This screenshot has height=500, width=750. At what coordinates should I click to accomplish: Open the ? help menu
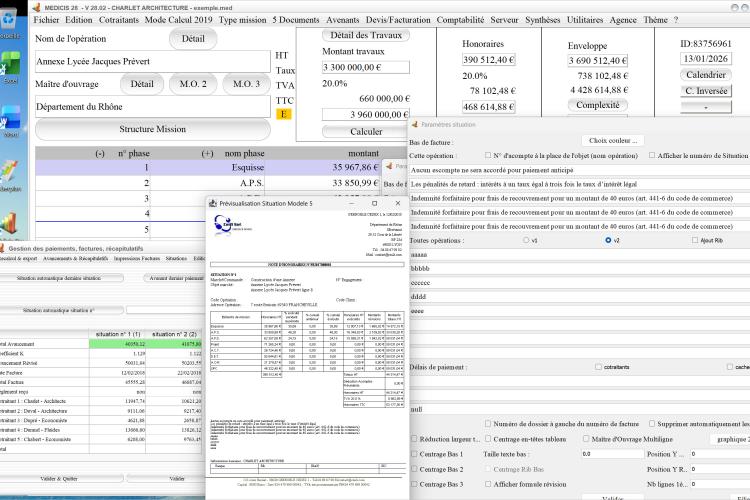676,20
